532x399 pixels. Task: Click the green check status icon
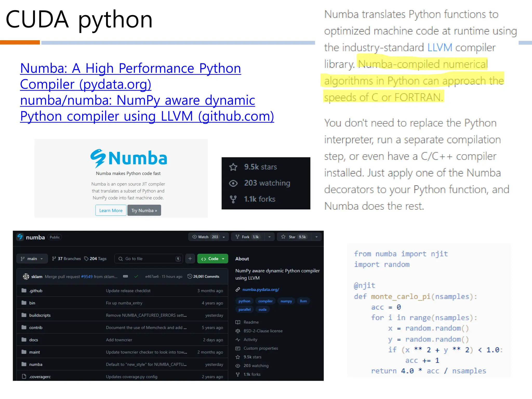(x=136, y=277)
